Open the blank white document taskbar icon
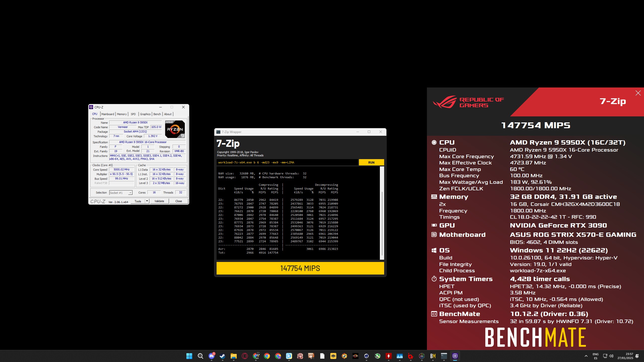 coord(322,356)
